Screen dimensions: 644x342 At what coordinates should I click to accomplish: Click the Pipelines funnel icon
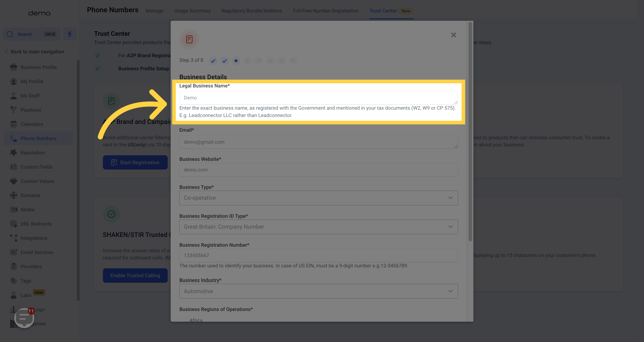coord(14,110)
